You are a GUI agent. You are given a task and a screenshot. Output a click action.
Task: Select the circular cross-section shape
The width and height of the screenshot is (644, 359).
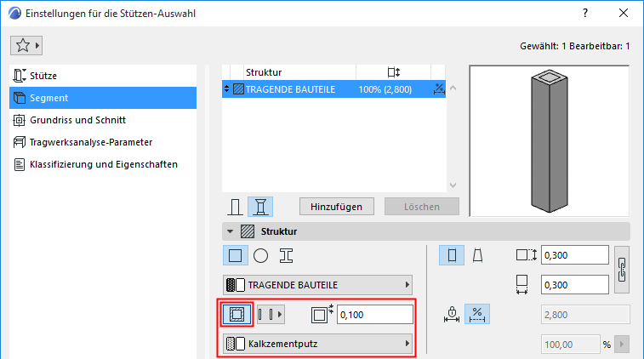(261, 255)
